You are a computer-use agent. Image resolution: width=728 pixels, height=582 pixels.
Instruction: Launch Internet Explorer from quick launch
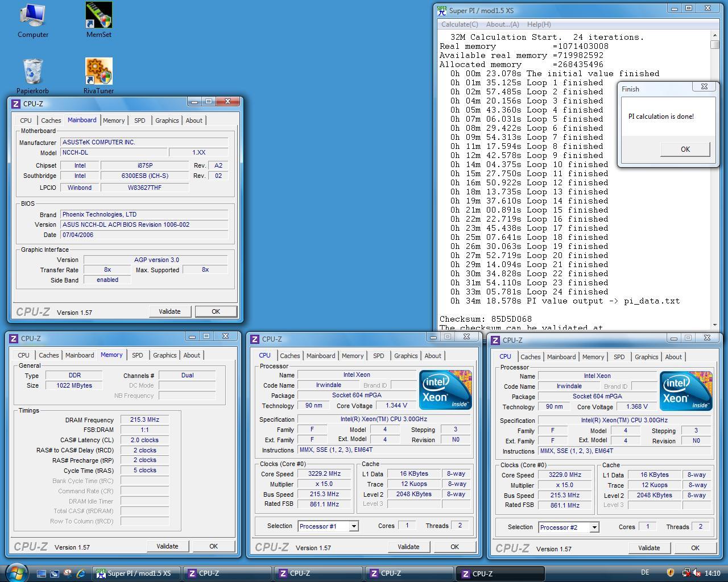(x=81, y=573)
